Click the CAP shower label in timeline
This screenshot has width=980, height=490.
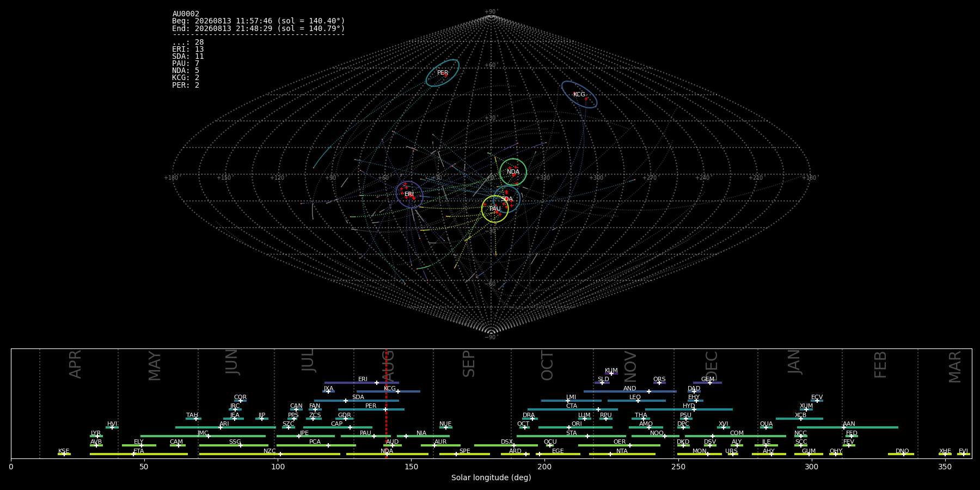337,424
